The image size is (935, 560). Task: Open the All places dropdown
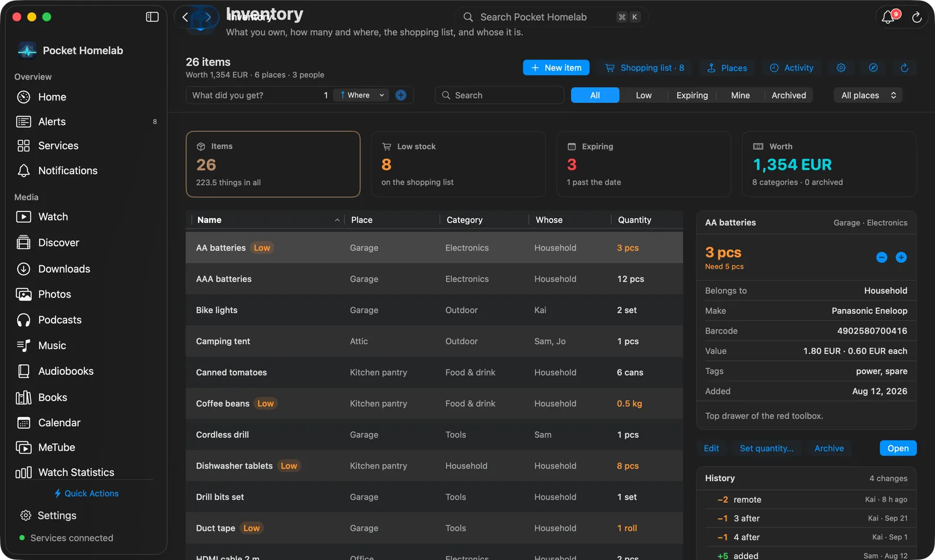[868, 95]
